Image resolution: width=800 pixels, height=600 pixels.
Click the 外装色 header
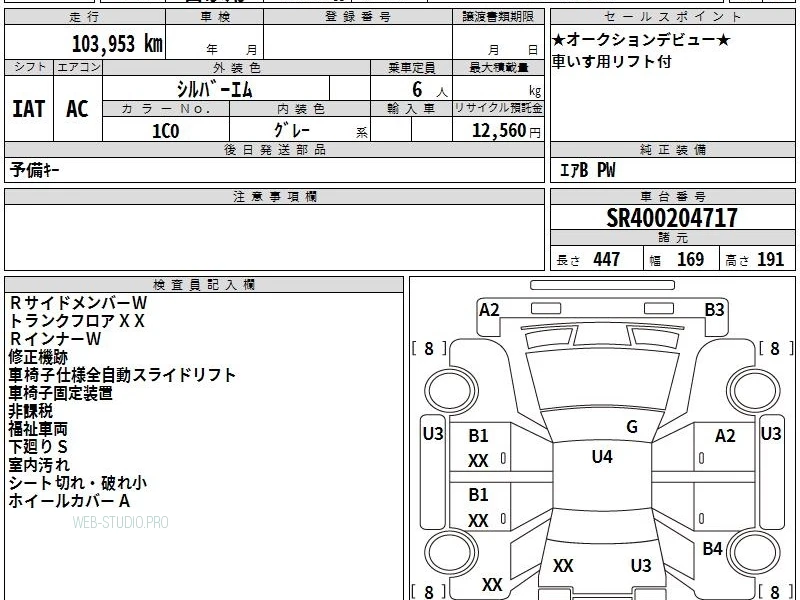point(237,68)
